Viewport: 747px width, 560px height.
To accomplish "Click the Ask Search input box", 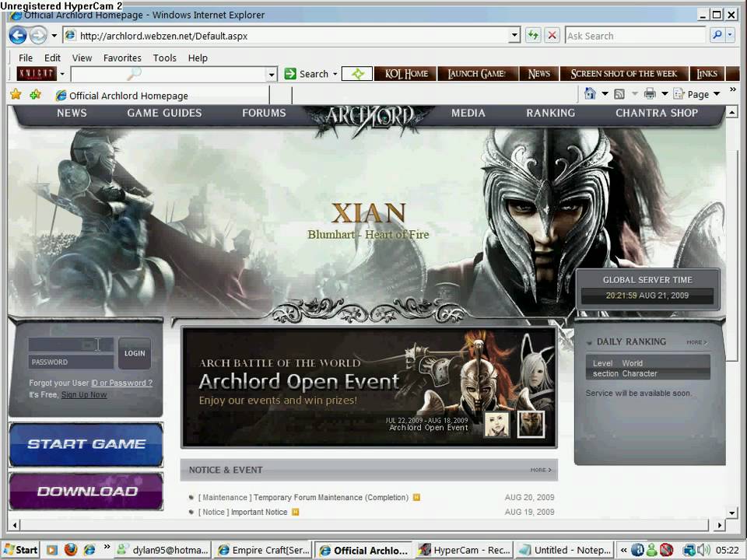I will (x=635, y=36).
